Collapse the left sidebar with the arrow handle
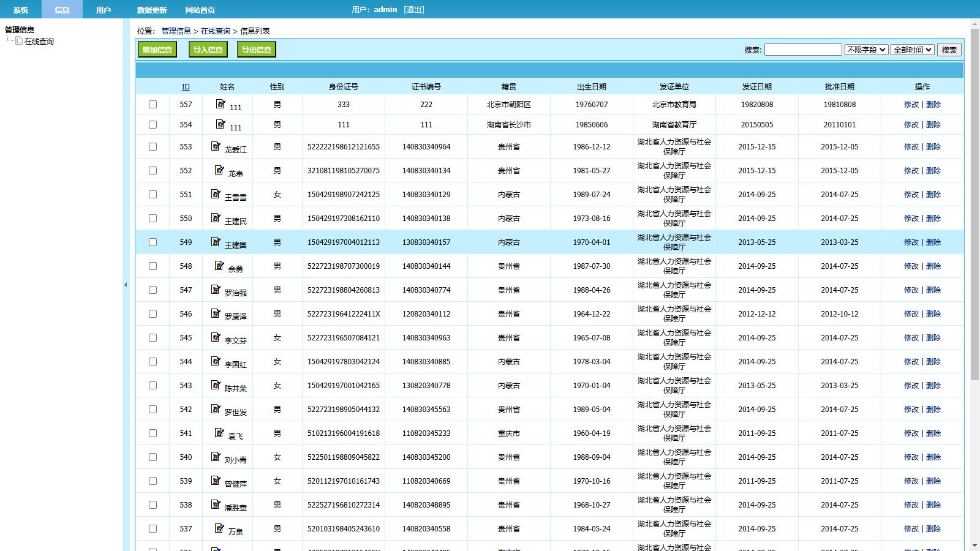Screen dimensions: 980x551 coord(127,284)
